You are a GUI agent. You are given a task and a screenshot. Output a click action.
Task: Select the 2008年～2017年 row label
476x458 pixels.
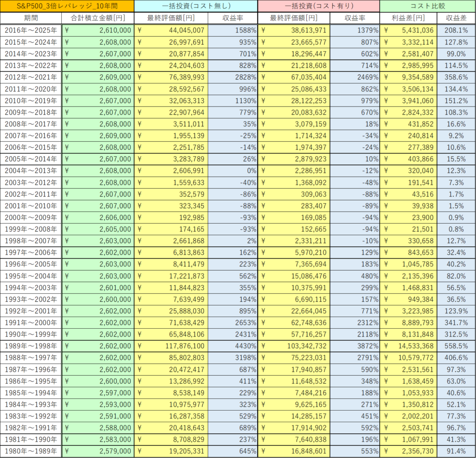pyautogui.click(x=31, y=124)
